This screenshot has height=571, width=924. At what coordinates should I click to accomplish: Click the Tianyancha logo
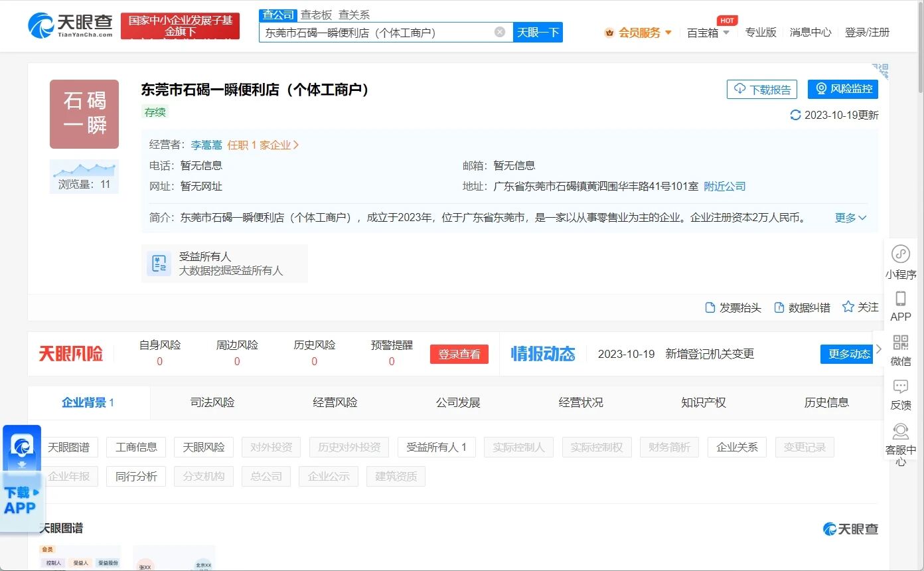70,26
